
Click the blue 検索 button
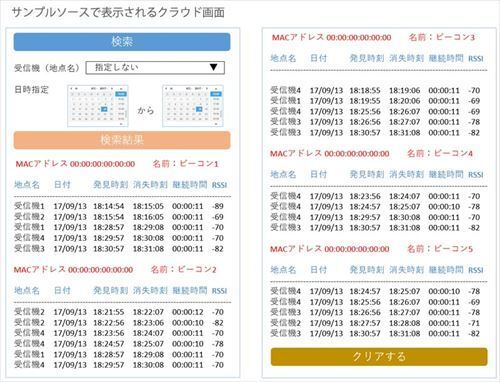pos(122,42)
